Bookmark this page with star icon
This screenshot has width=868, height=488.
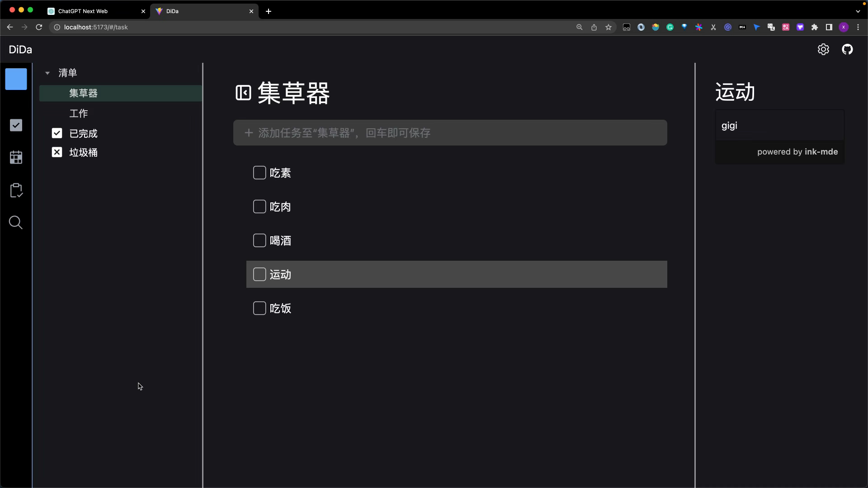pyautogui.click(x=609, y=27)
